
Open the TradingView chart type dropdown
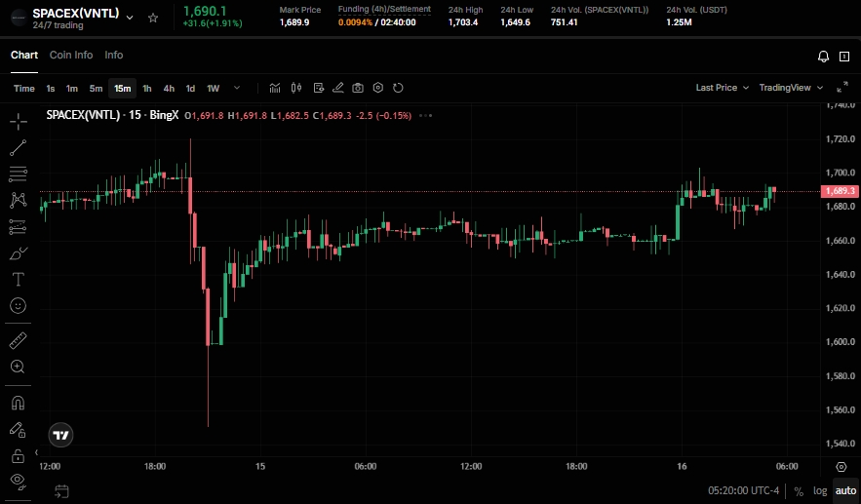791,88
